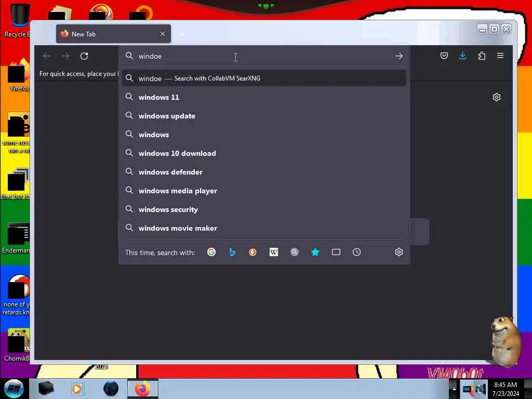Choose suggestion "windows movie maker"
The image size is (532, 399).
pyautogui.click(x=264, y=229)
